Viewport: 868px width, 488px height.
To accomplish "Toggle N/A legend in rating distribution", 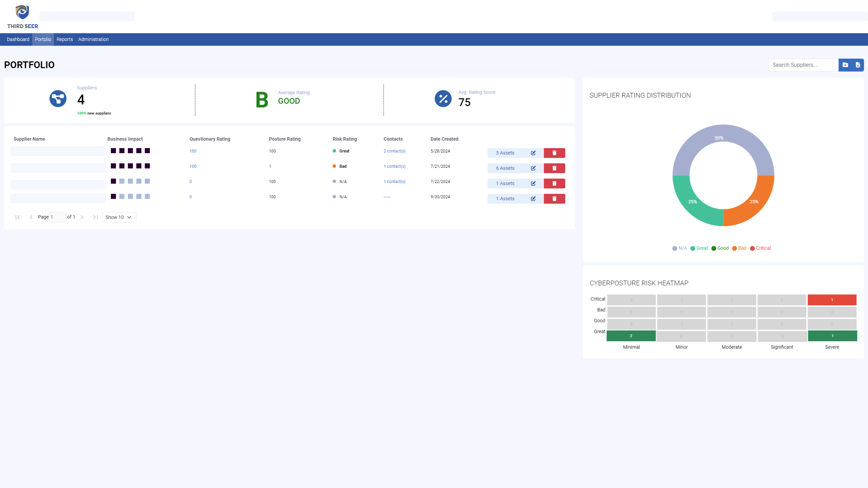I will tap(679, 248).
